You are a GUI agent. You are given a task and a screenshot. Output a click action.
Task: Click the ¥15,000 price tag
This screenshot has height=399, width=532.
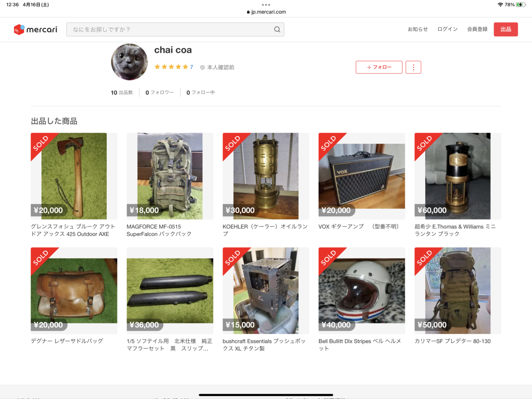(241, 325)
